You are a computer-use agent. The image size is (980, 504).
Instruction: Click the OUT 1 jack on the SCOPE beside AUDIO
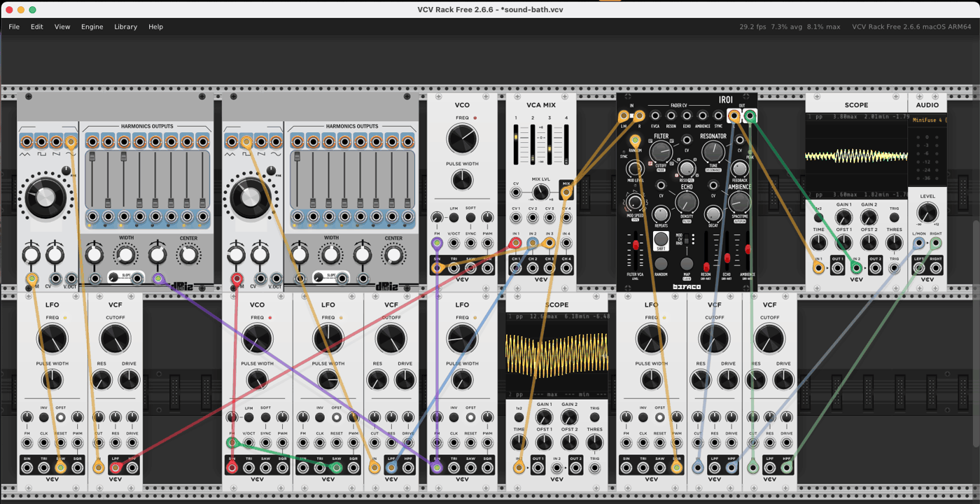click(837, 267)
